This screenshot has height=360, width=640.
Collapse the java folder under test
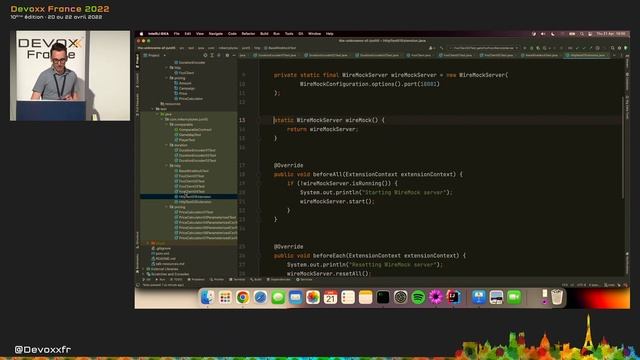tap(158, 114)
